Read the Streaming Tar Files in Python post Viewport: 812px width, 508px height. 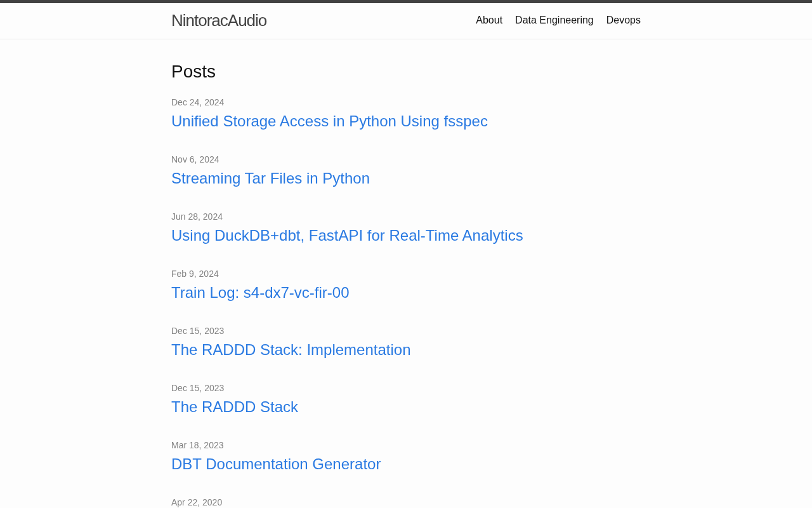(270, 178)
